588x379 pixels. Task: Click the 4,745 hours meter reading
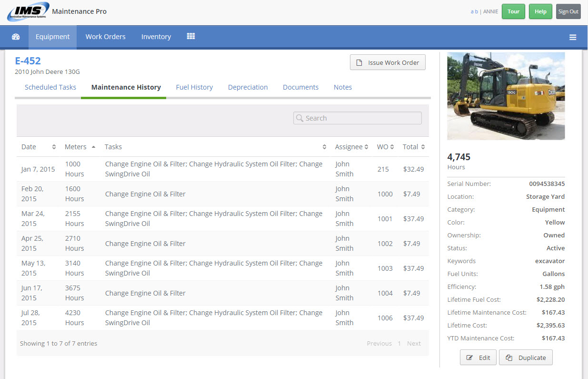tap(459, 157)
